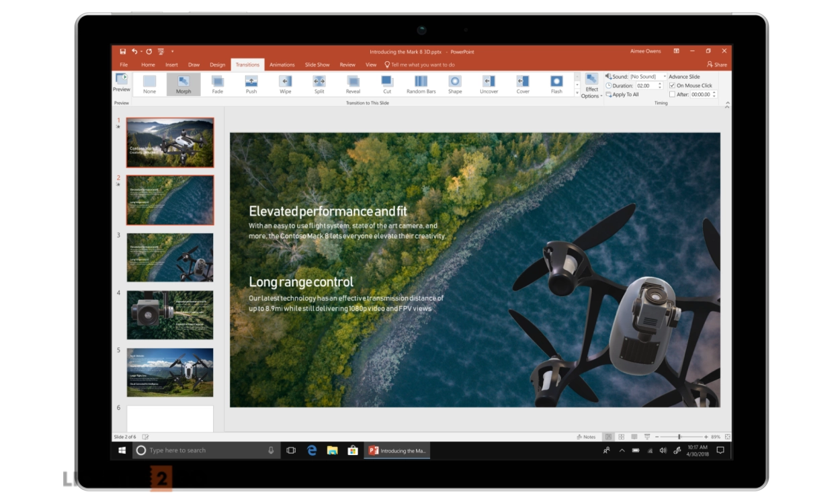
Task: Select the Uncover transition
Action: click(x=489, y=84)
